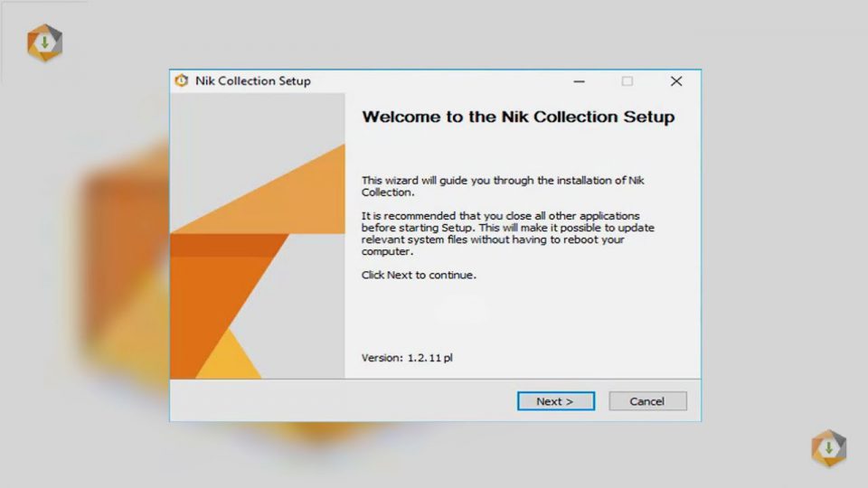Click the Nik installer icon at bottom-right
The width and height of the screenshot is (868, 488).
coord(829,448)
